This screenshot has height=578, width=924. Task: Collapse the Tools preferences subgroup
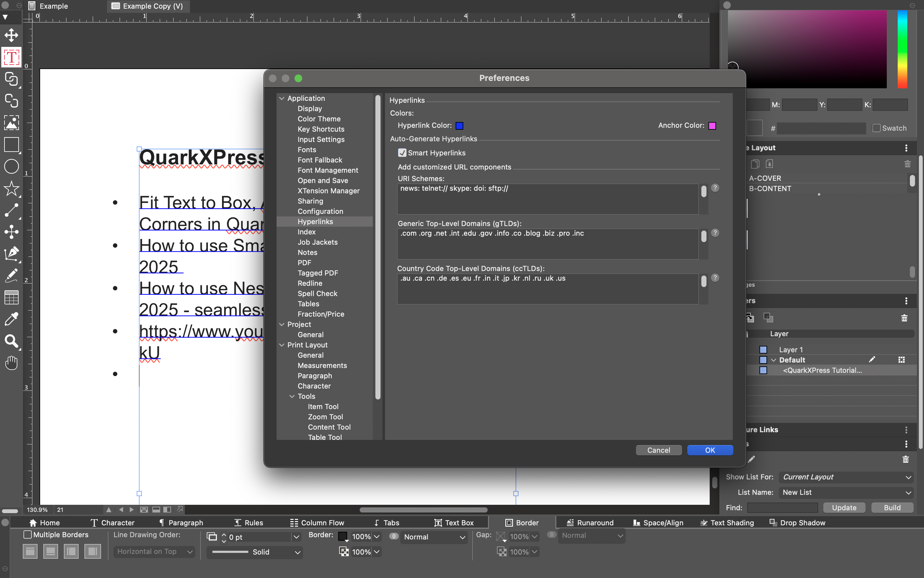[x=292, y=397]
